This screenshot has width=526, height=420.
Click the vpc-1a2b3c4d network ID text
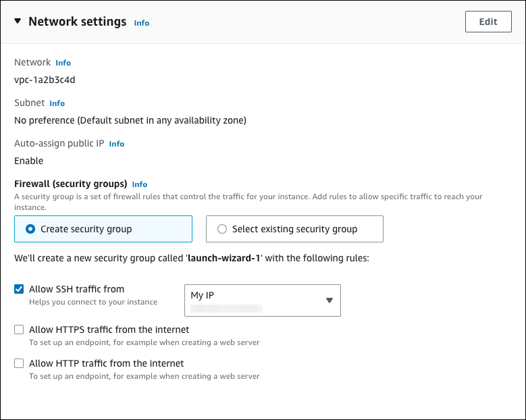coord(45,80)
